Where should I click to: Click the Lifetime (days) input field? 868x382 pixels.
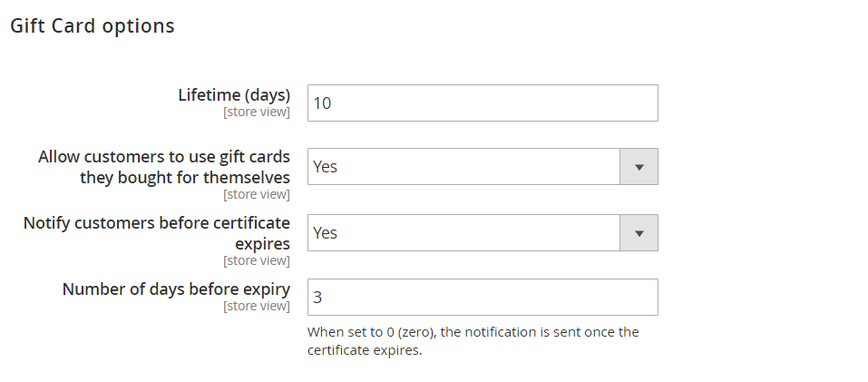(x=482, y=103)
